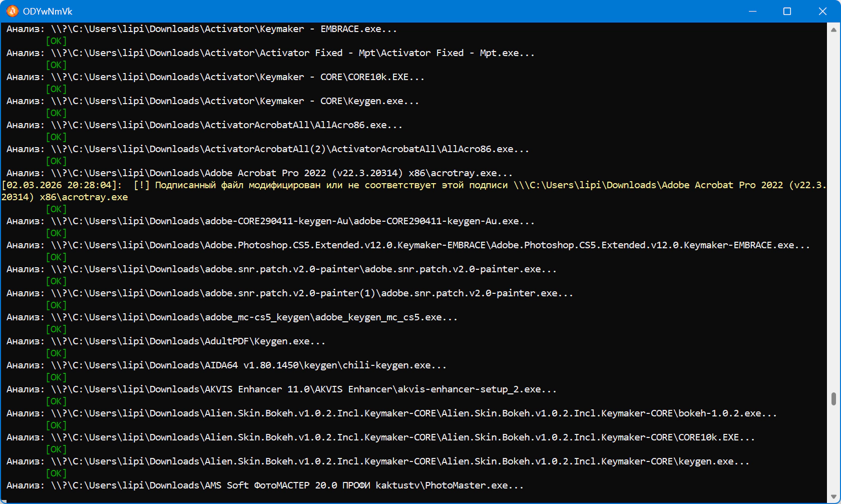Click the scrollbar down arrow
841x504 pixels.
(833, 496)
